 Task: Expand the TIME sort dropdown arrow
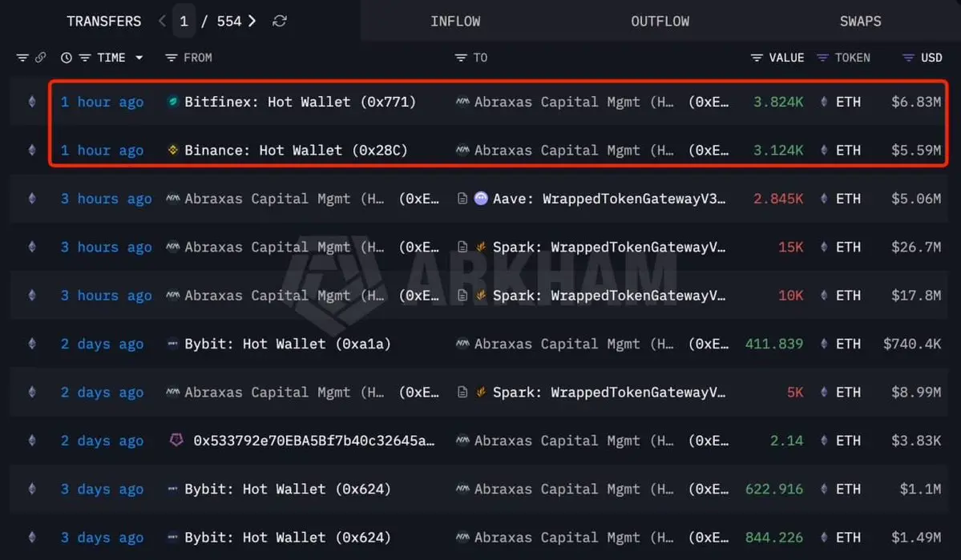pyautogui.click(x=139, y=58)
